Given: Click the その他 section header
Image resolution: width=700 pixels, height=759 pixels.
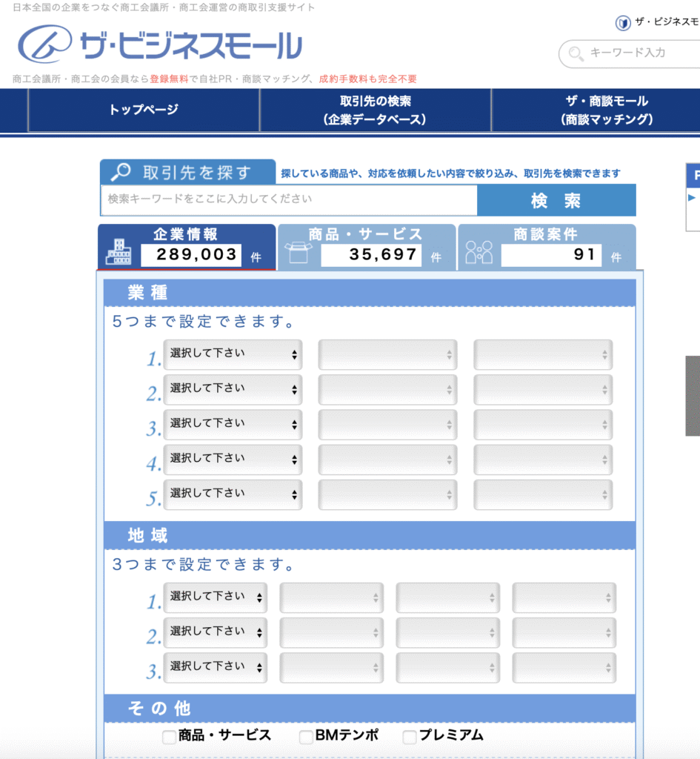Looking at the screenshot, I should (370, 708).
